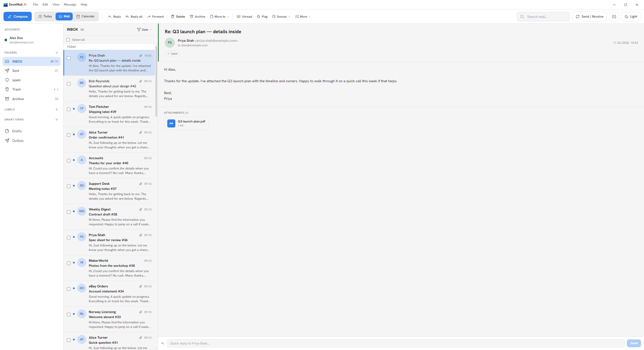This screenshot has width=644, height=350.
Task: Open the spam folder
Action: coord(31,80)
